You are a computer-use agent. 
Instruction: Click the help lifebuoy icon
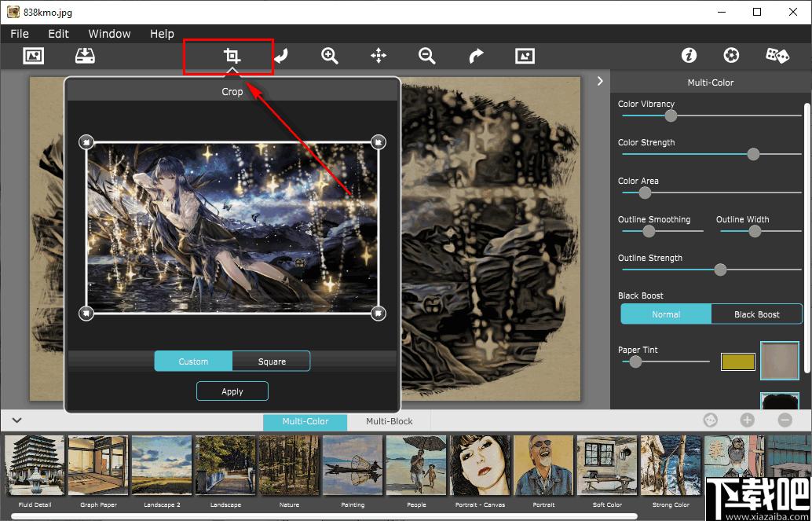731,56
